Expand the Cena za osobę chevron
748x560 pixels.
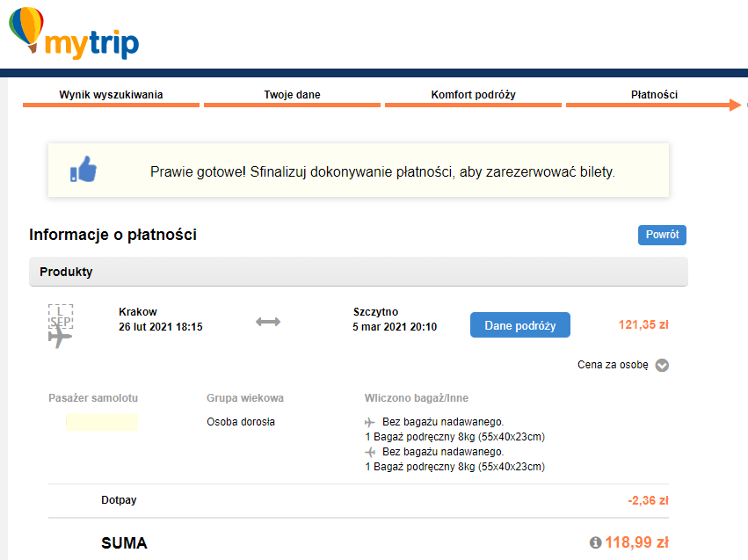[662, 366]
